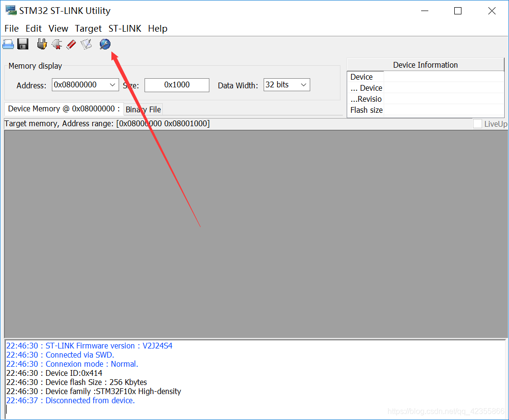Maximize the ST-LINK Utility window
This screenshot has height=420, width=509.
458,11
